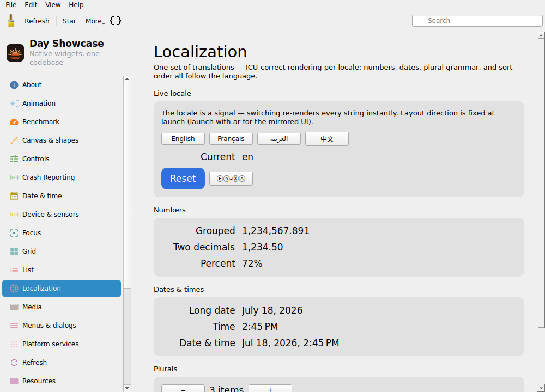Click the List lines icon
545x392 pixels.
pos(14,270)
